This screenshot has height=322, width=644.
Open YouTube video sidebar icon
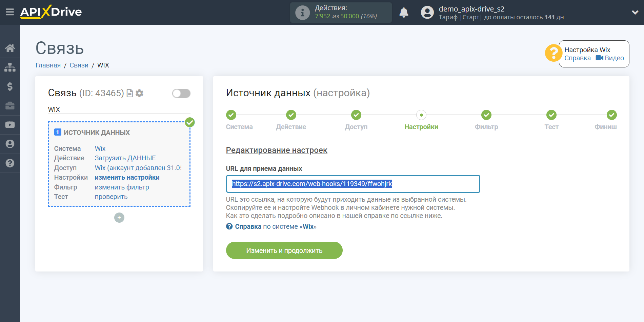10,125
